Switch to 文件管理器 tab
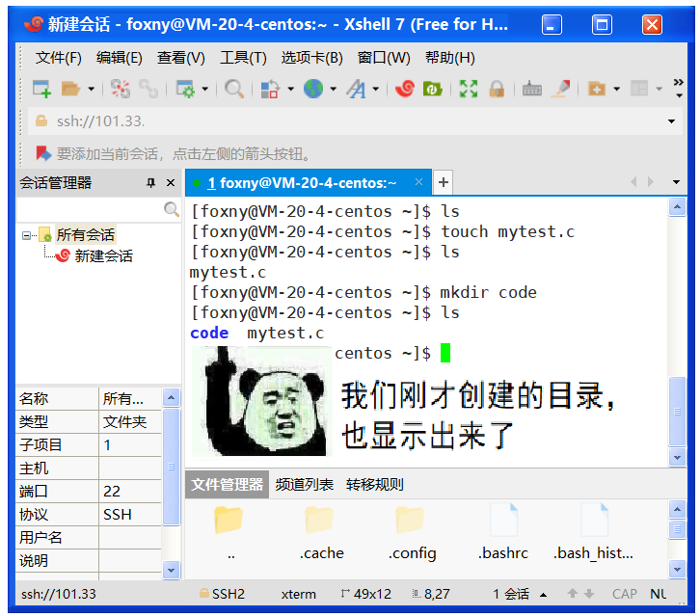Viewport: 700px width, 616px height. tap(228, 484)
